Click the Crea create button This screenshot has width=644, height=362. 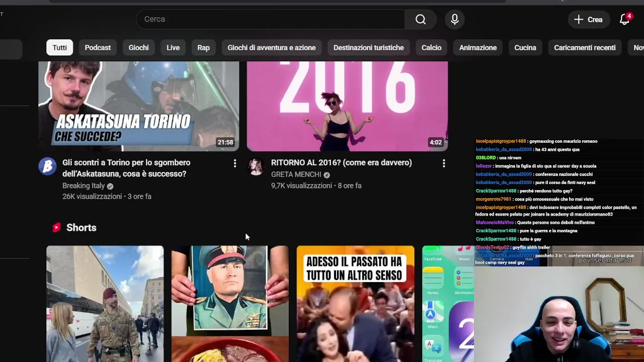588,20
